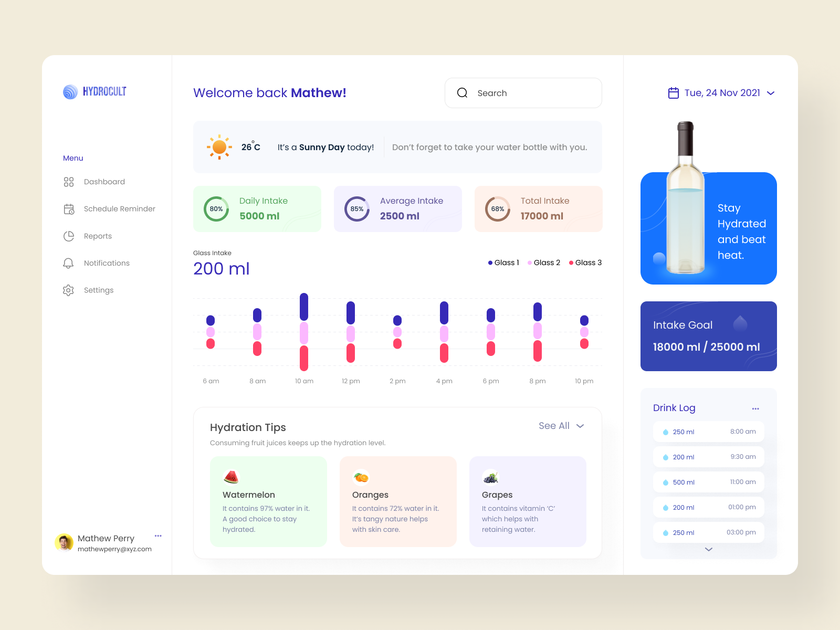Click the Settings gear icon

(x=68, y=290)
